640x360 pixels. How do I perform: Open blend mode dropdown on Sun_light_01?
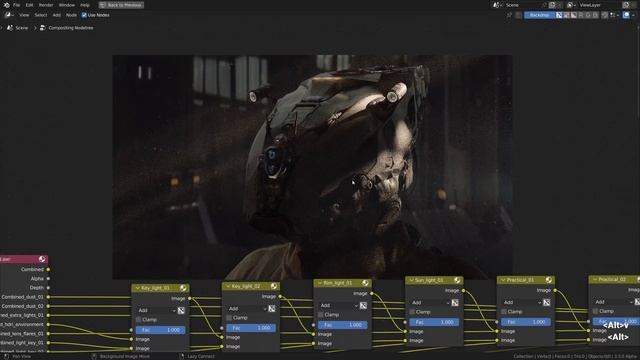tap(430, 302)
